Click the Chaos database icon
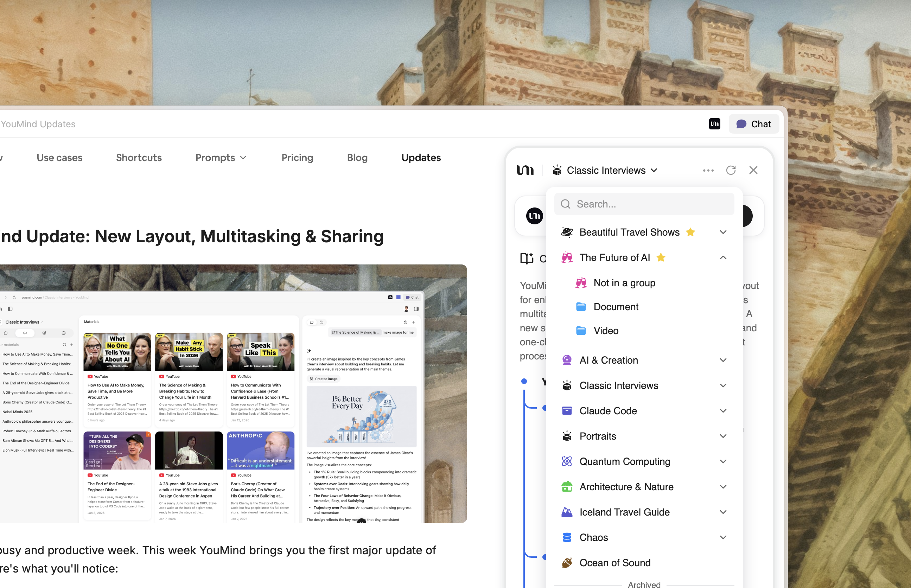Viewport: 911px width, 588px height. (567, 537)
